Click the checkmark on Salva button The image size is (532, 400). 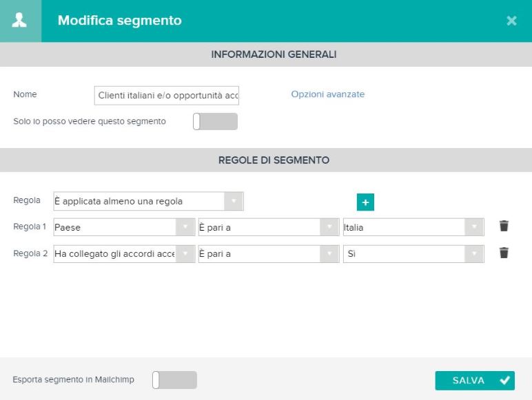[504, 380]
